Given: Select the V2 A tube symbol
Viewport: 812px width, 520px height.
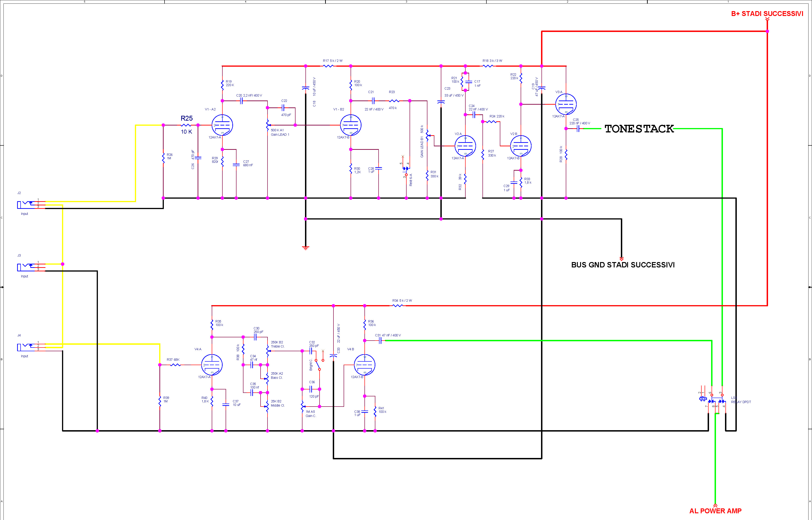Looking at the screenshot, I should 465,146.
